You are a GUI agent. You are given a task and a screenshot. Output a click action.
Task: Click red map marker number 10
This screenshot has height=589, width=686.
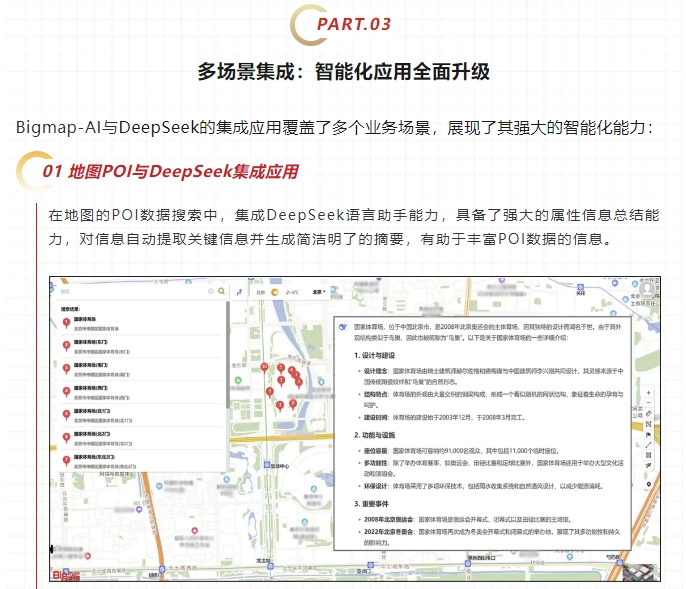click(264, 367)
